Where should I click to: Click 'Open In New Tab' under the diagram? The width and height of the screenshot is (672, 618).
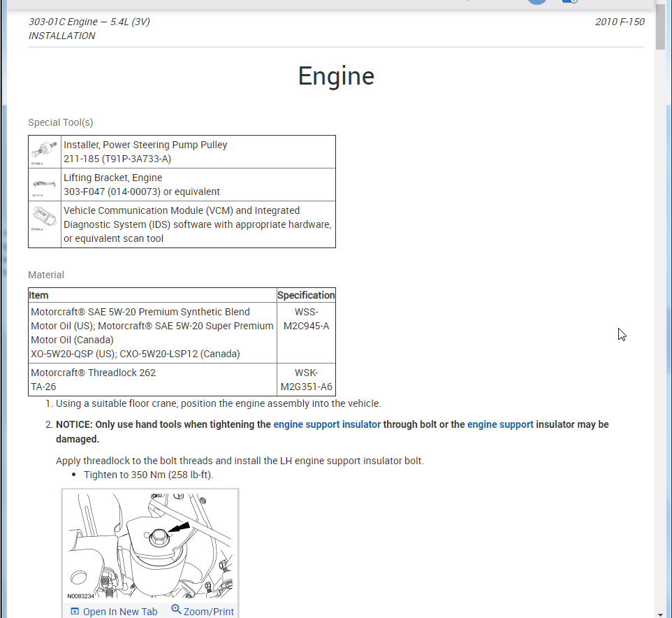click(x=119, y=612)
